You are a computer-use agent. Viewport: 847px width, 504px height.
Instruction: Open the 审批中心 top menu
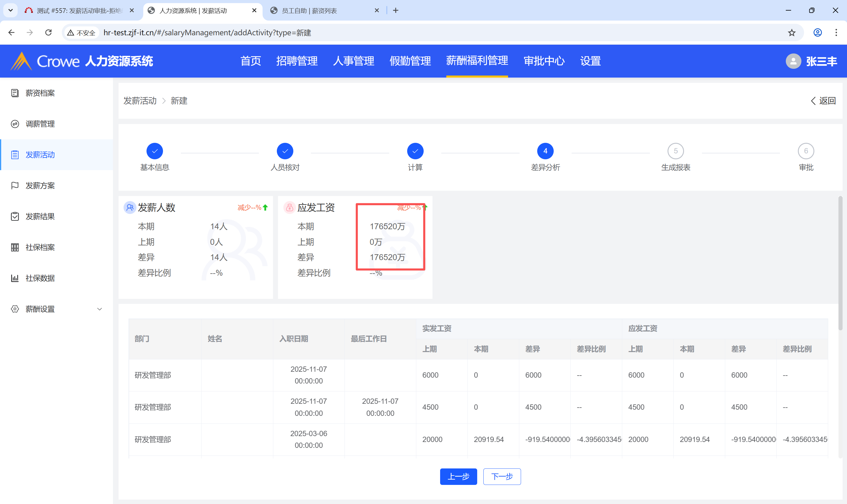(544, 61)
